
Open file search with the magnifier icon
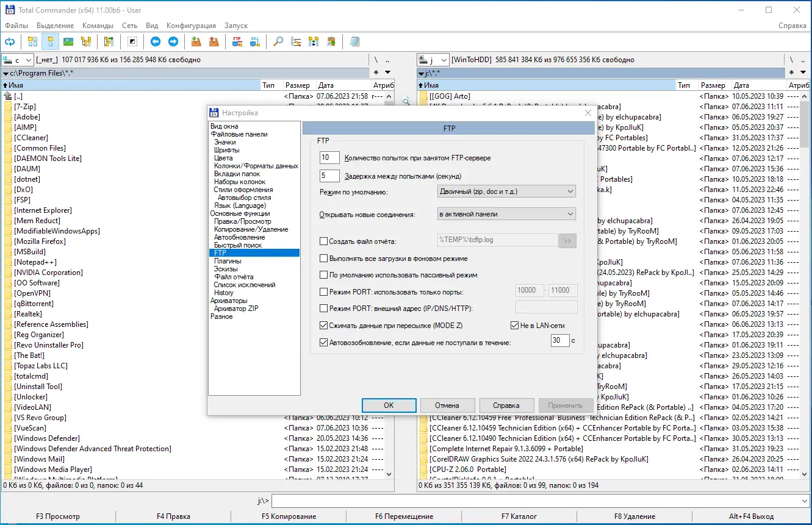click(278, 41)
